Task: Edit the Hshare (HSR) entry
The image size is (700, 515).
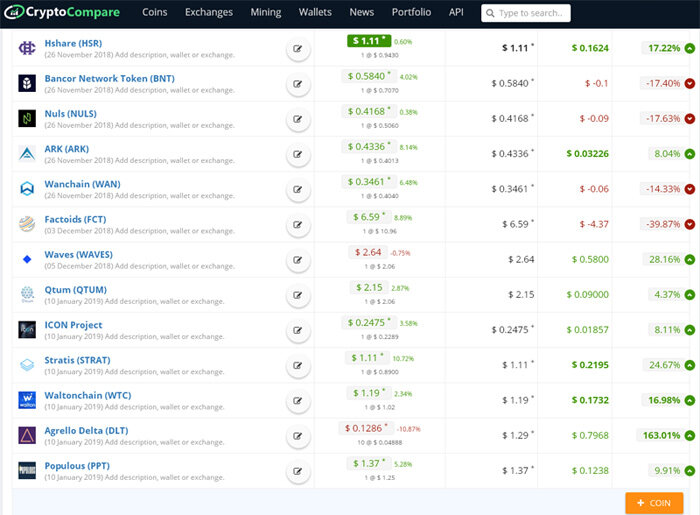Action: click(x=298, y=49)
